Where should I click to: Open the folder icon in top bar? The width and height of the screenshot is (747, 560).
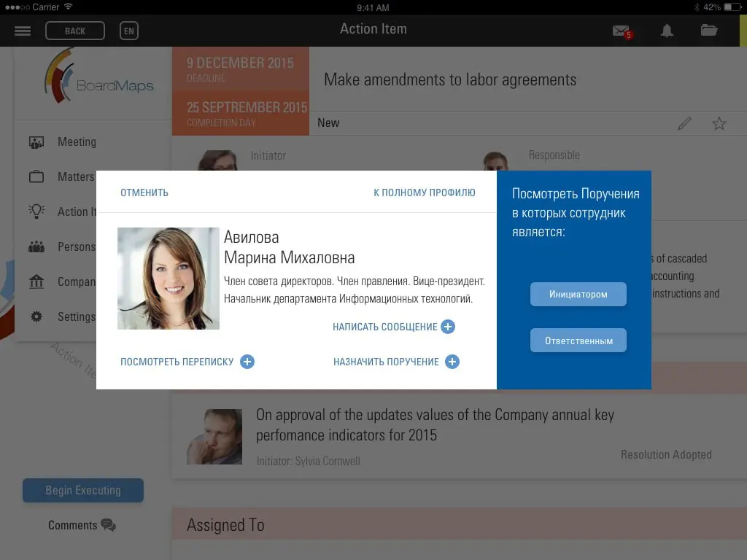point(709,31)
